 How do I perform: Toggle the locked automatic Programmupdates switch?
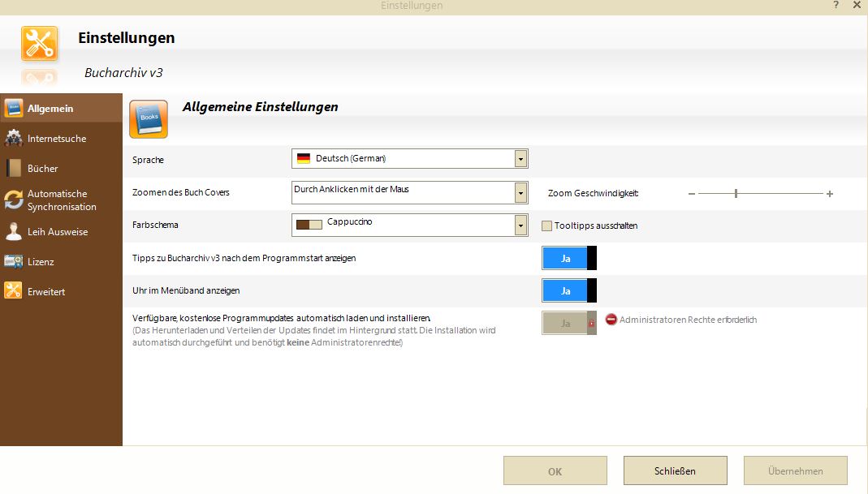(x=569, y=323)
